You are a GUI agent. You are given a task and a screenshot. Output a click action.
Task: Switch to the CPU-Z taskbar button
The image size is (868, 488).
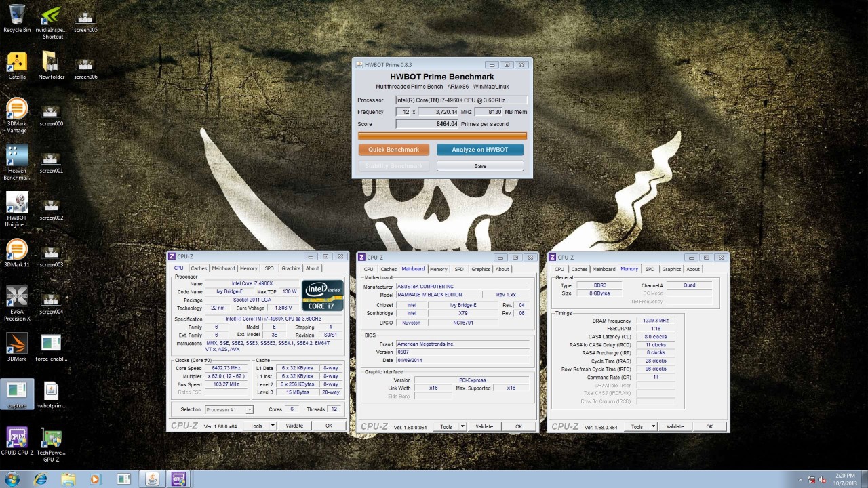coord(179,479)
